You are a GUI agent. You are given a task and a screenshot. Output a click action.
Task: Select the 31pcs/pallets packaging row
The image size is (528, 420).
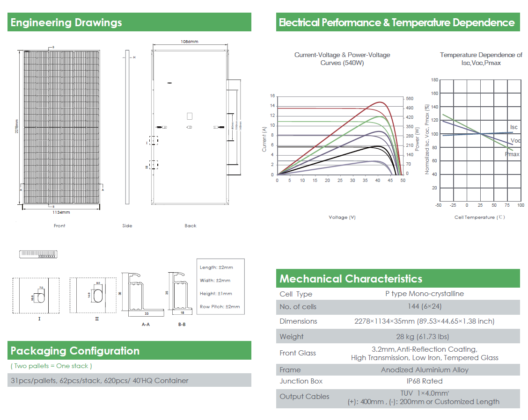pos(129,380)
